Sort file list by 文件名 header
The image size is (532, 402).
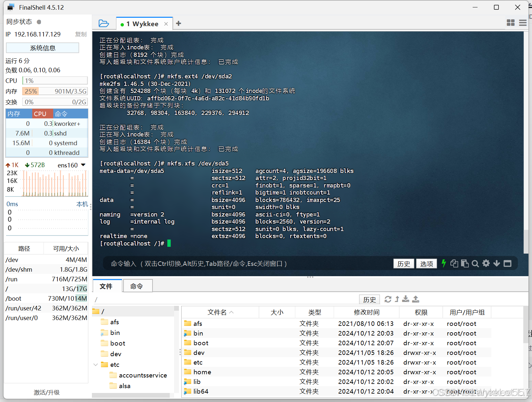(x=221, y=312)
